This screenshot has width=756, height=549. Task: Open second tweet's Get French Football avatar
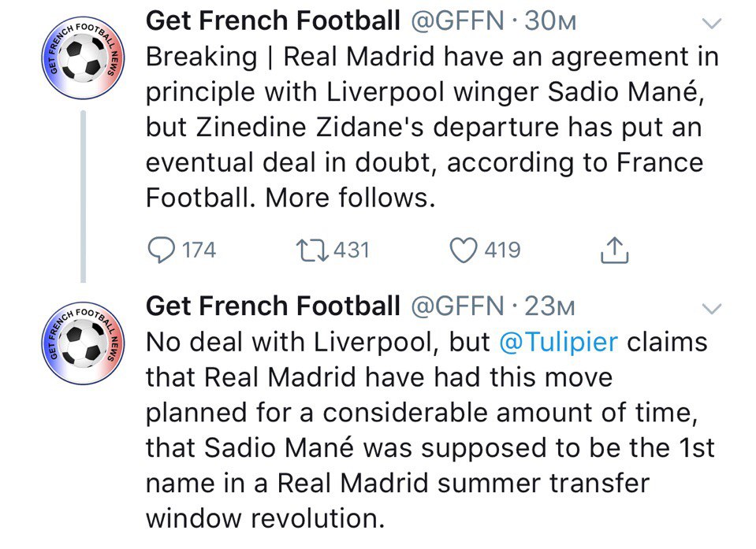(84, 343)
